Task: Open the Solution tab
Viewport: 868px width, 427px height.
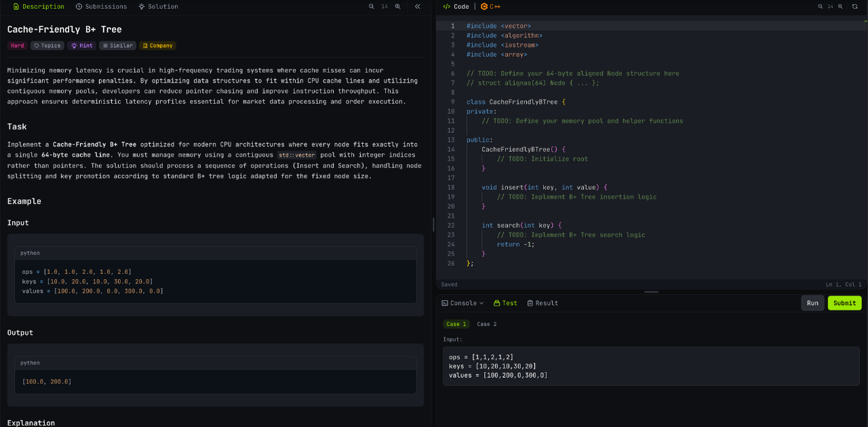Action: pyautogui.click(x=158, y=7)
